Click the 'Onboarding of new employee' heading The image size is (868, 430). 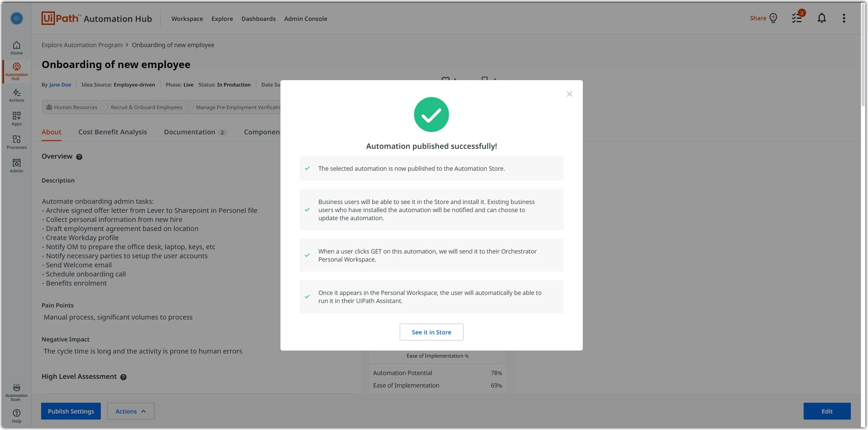[116, 64]
